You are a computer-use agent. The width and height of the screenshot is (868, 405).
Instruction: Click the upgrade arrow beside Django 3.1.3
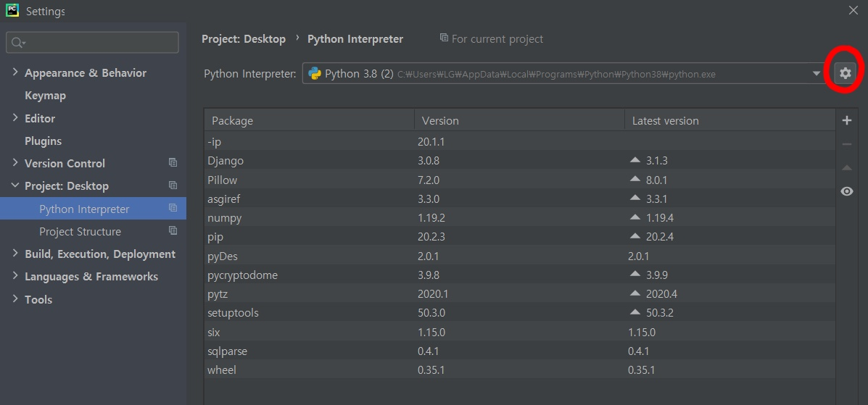tap(635, 160)
